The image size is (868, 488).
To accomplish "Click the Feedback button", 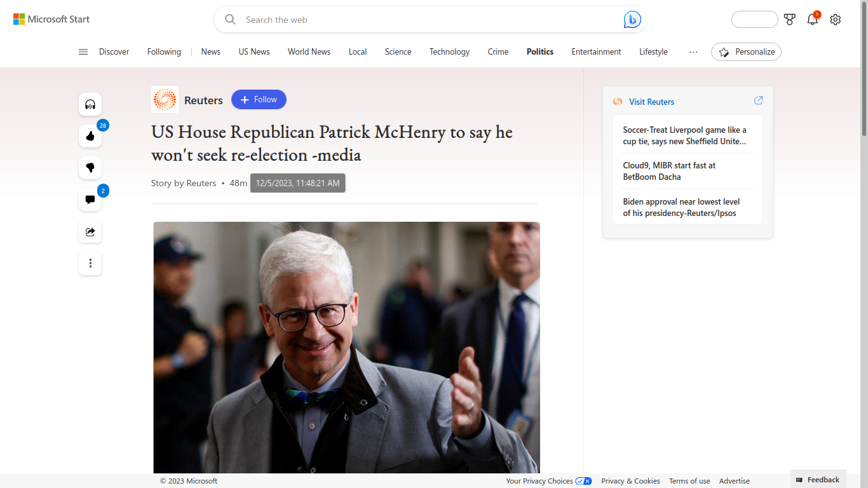I will point(818,480).
